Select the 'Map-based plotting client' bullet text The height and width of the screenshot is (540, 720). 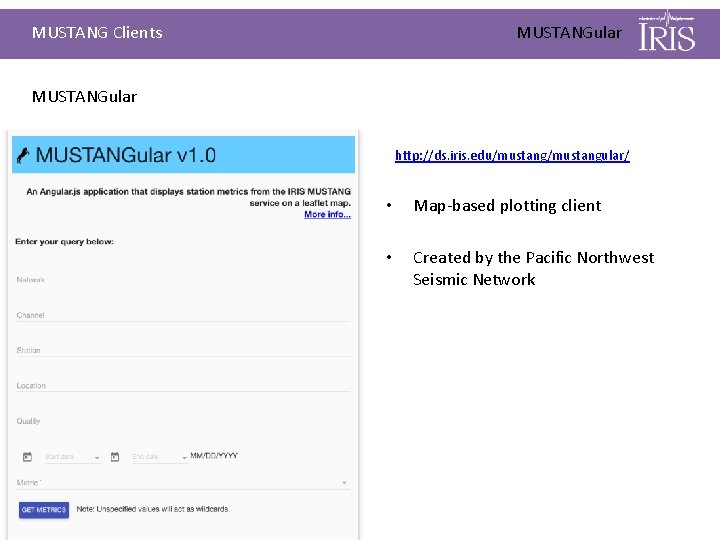pos(507,206)
